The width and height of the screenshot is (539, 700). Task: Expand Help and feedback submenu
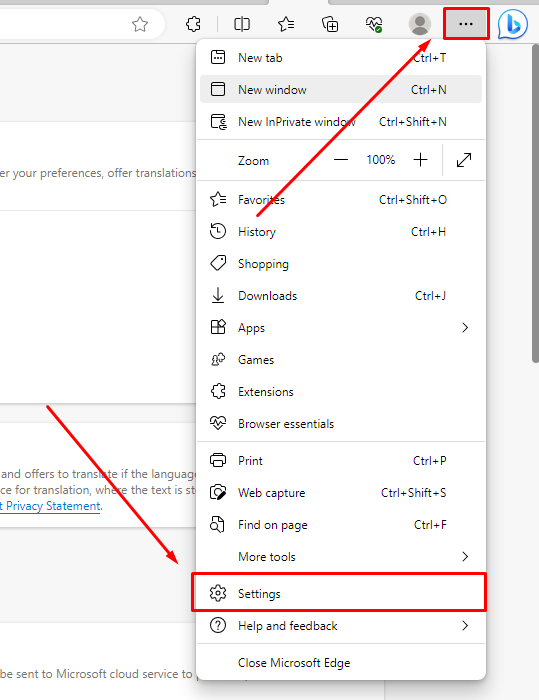click(x=341, y=625)
